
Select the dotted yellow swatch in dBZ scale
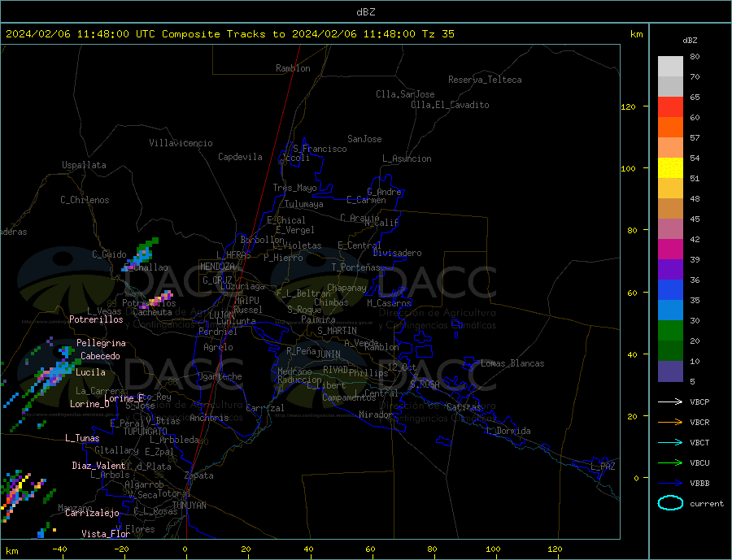coord(670,168)
